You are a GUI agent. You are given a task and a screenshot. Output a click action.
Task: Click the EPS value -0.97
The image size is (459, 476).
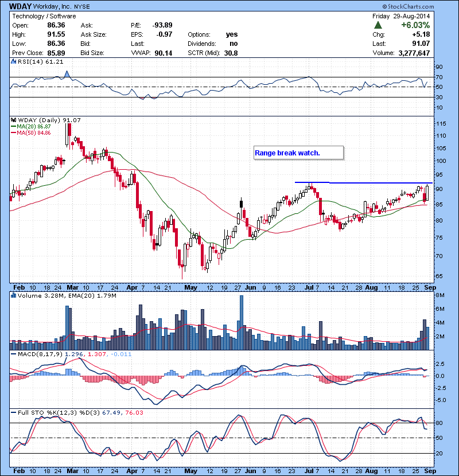(164, 34)
